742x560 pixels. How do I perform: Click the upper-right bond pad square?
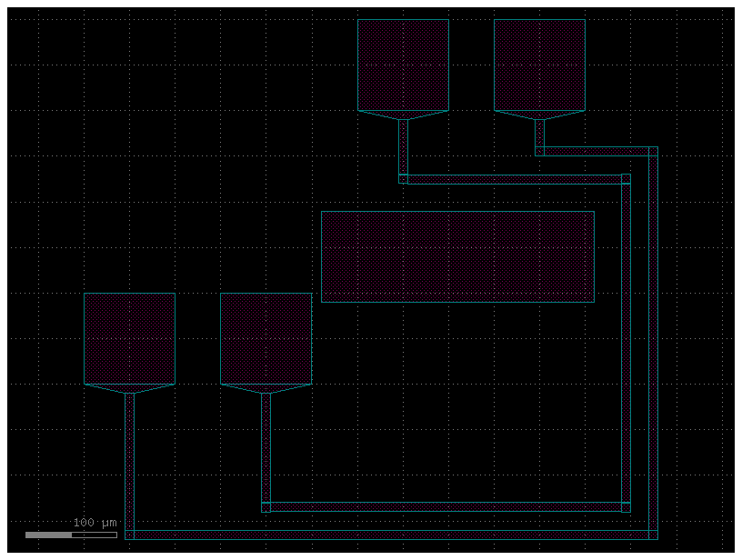click(539, 65)
